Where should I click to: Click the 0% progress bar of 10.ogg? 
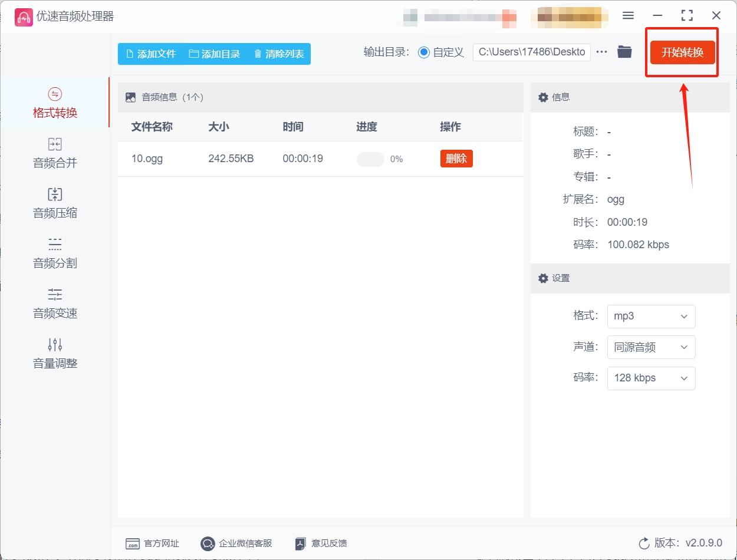[x=370, y=159]
